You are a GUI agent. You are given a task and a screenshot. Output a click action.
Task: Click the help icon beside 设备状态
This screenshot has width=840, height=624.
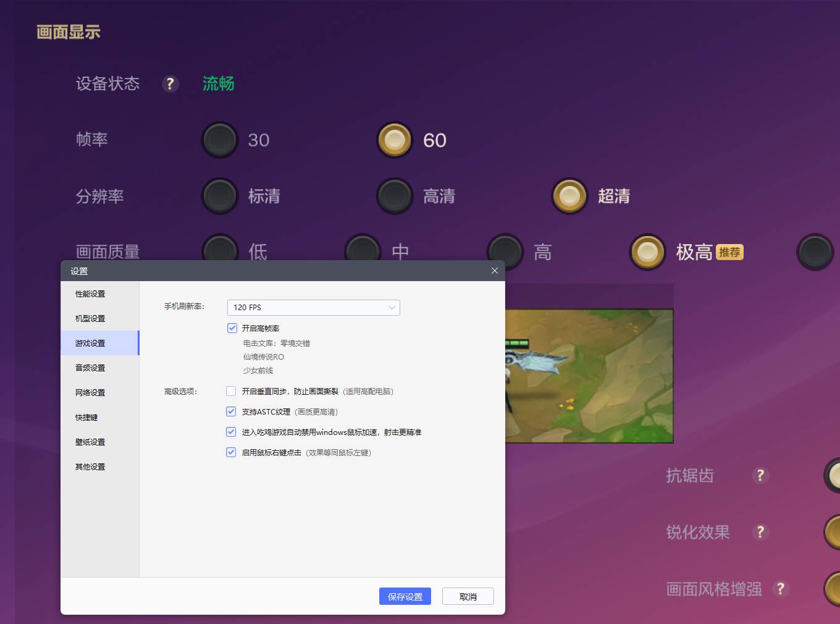pyautogui.click(x=170, y=84)
